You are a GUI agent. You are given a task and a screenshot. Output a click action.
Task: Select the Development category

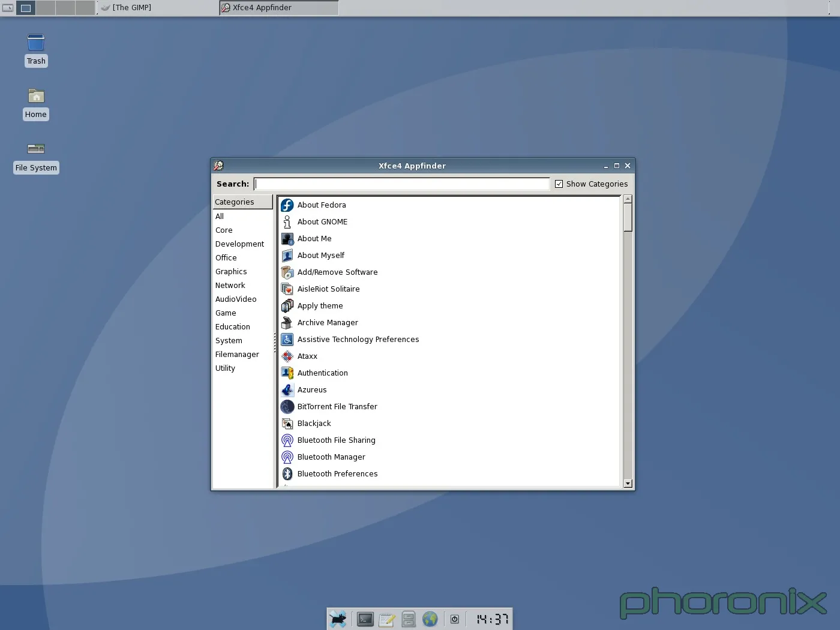242,244
